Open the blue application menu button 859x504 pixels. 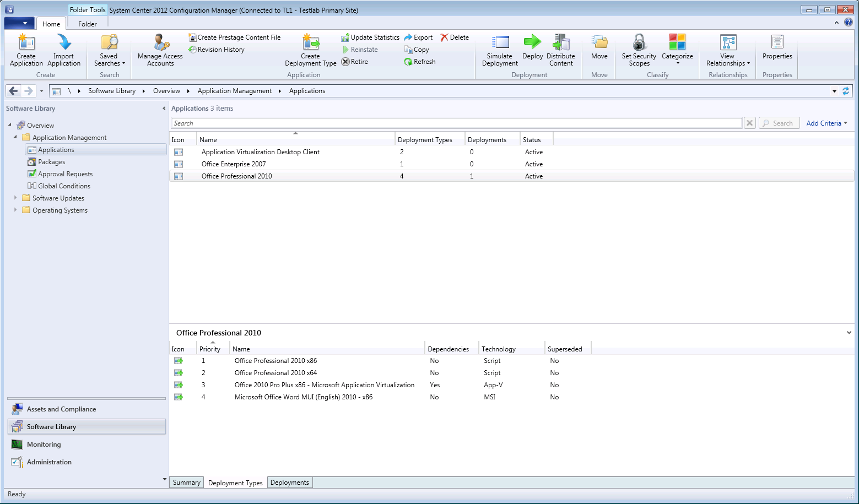[19, 23]
